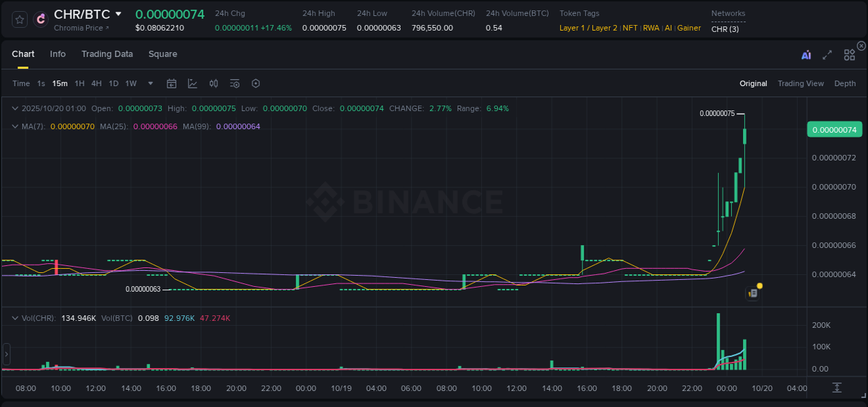Open the indicator list settings icon
The height and width of the screenshot is (407, 868).
click(235, 83)
